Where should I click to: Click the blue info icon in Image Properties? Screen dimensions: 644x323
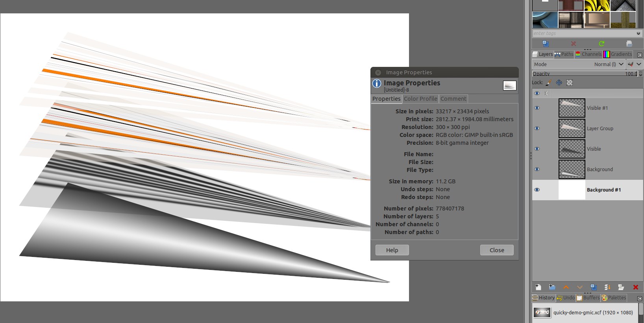click(377, 83)
